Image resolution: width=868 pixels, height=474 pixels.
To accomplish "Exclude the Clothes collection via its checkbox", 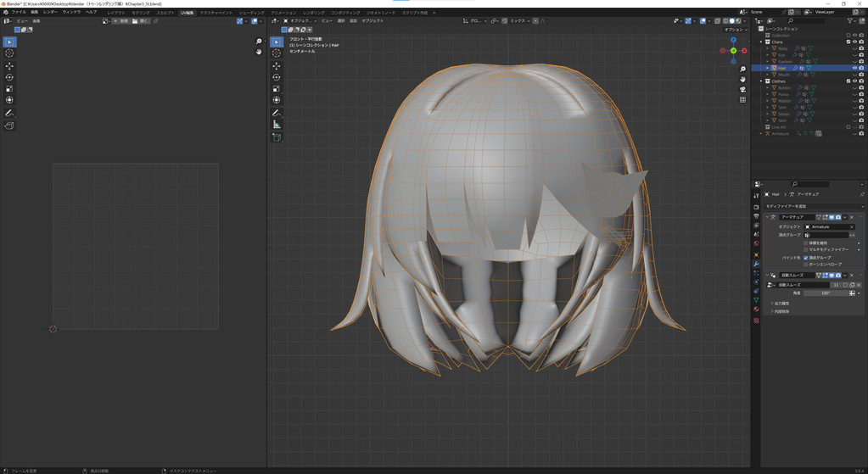I will coord(848,81).
